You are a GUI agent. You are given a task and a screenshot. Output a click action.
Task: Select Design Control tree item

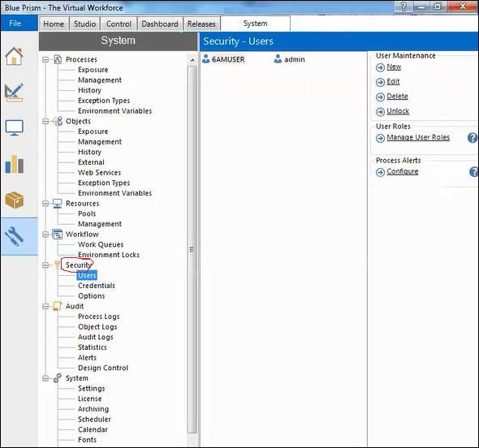pos(103,368)
